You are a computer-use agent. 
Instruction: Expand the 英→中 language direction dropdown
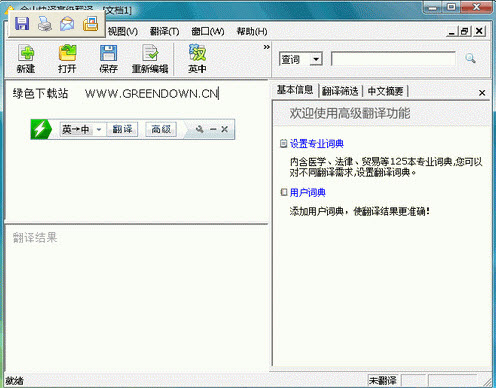(99, 129)
